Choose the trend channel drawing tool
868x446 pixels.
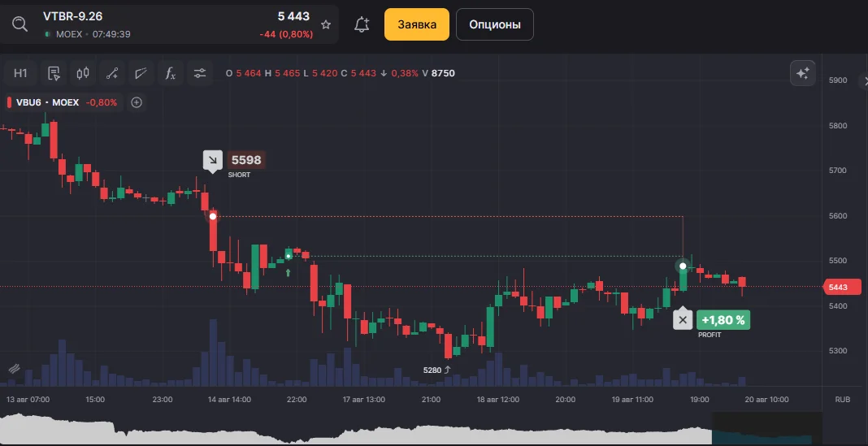tap(141, 73)
